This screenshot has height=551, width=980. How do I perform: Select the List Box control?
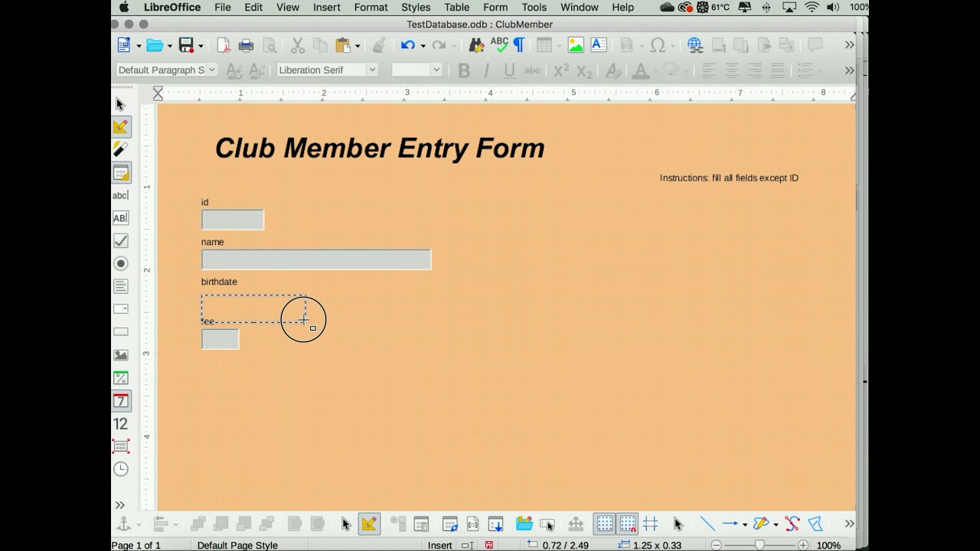121,286
